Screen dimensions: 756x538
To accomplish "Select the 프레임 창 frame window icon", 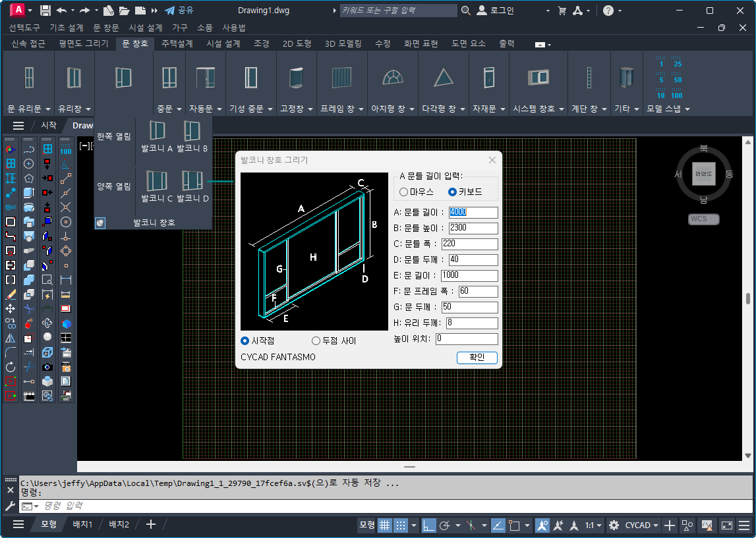I will pyautogui.click(x=341, y=77).
